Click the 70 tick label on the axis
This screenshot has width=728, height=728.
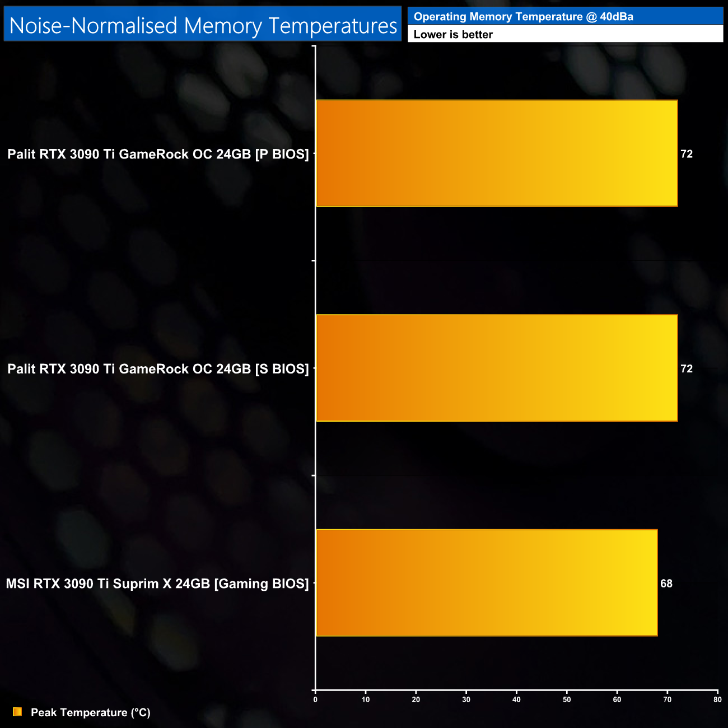[668, 699]
